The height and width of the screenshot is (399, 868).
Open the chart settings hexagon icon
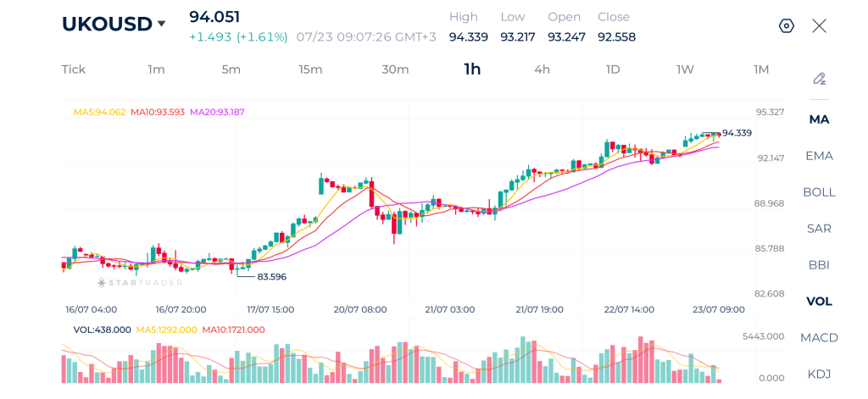click(x=787, y=26)
